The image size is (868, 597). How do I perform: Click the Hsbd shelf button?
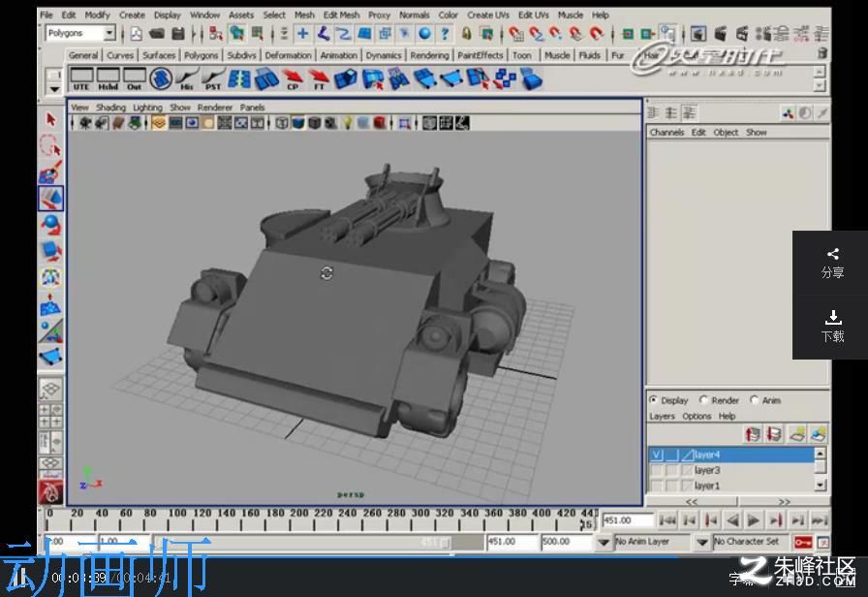pos(108,79)
